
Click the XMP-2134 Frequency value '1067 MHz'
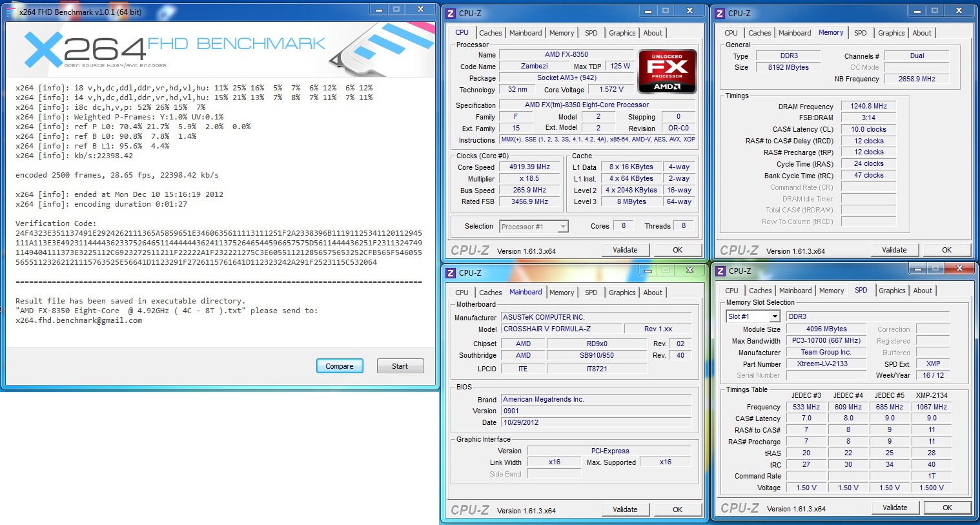pyautogui.click(x=932, y=407)
